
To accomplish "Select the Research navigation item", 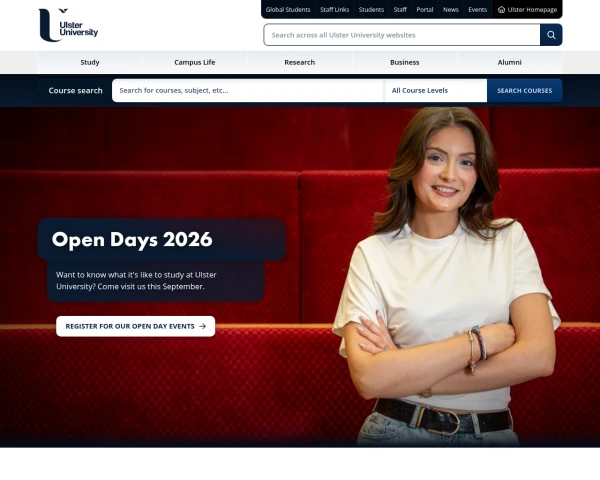I will pyautogui.click(x=300, y=62).
